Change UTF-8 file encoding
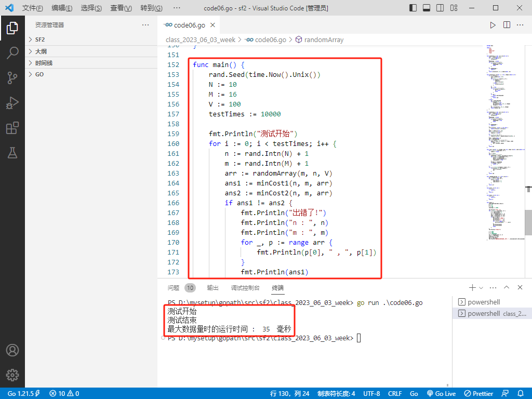532x399 pixels. (371, 393)
